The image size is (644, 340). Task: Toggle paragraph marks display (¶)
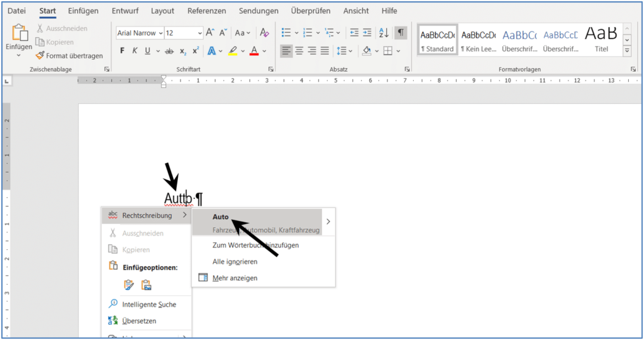(401, 33)
